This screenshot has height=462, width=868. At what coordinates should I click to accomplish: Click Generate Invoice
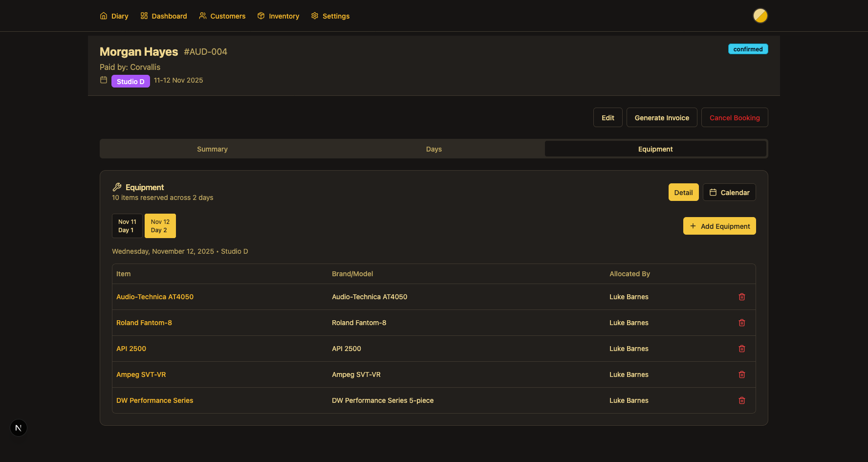(661, 118)
